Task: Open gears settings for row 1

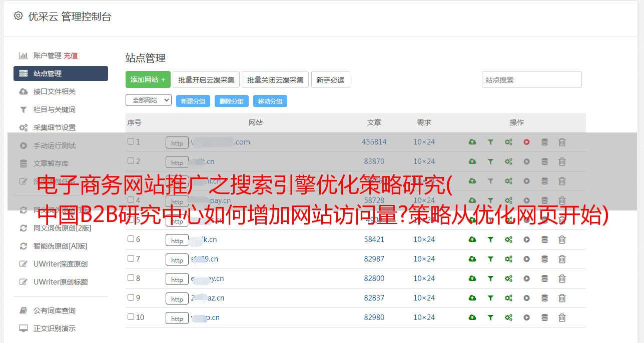Action: (x=508, y=142)
